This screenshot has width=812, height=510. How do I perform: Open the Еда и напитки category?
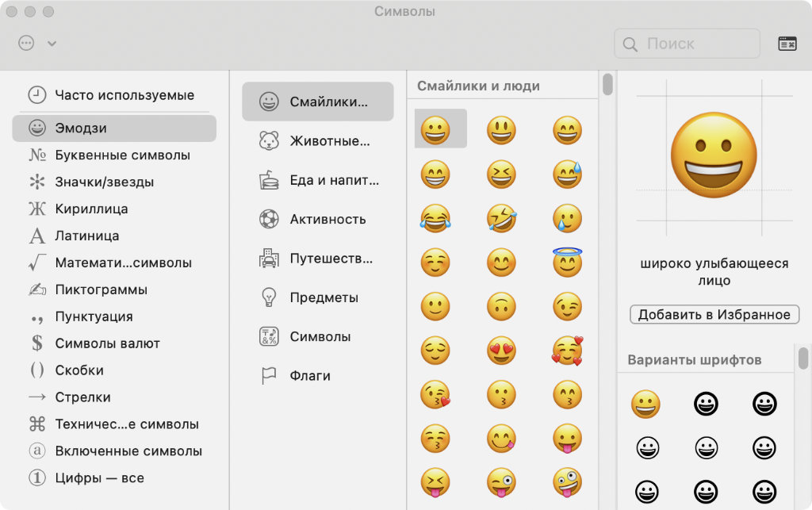(317, 180)
